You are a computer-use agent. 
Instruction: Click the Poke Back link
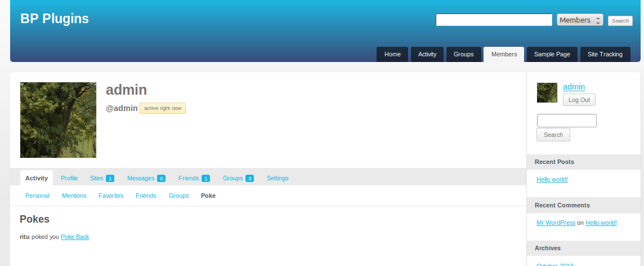point(75,237)
